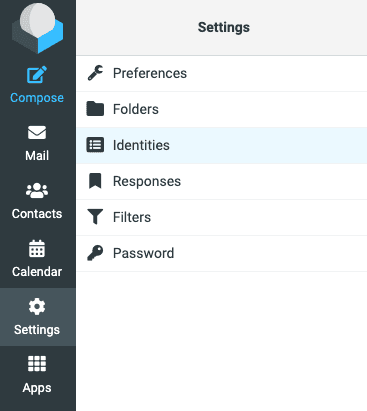The height and width of the screenshot is (411, 367).
Task: Click the Password key icon
Action: click(x=95, y=253)
